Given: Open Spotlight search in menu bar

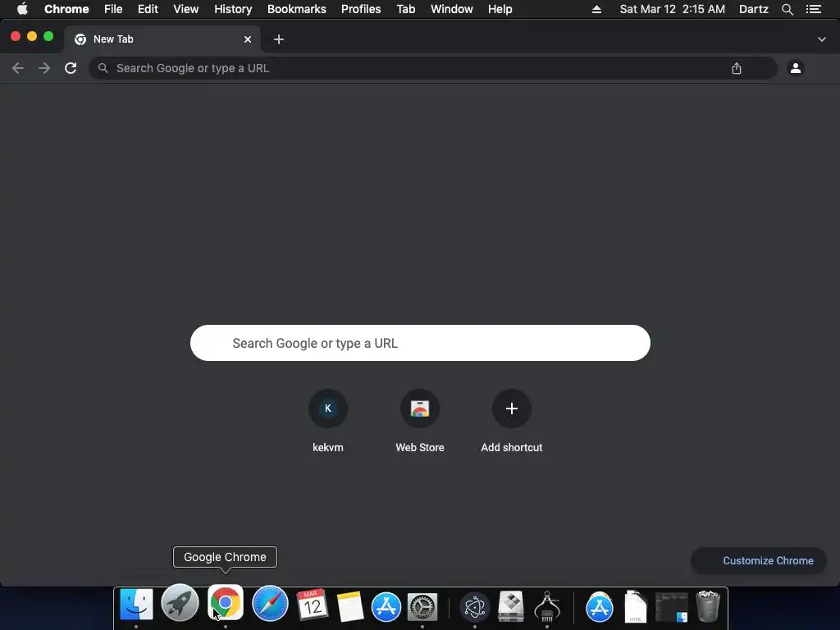Looking at the screenshot, I should click(787, 9).
